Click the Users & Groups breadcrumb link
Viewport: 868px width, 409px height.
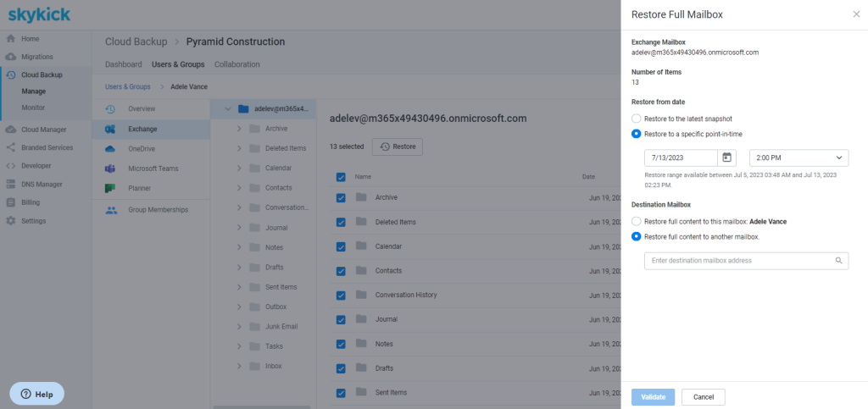pos(128,86)
